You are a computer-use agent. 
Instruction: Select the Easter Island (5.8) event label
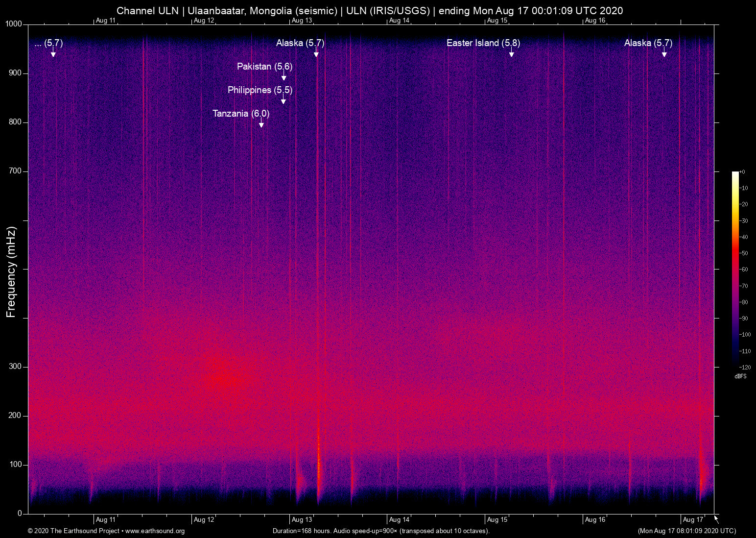(483, 43)
